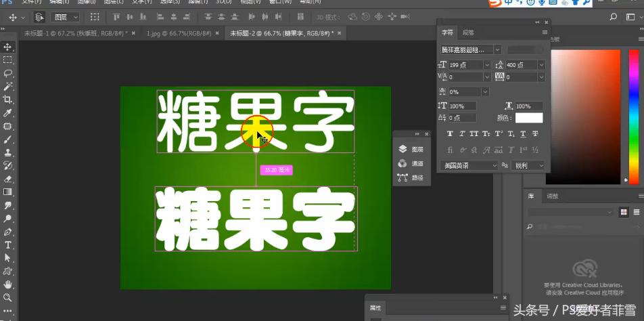Toggle Faux Bold text style
644x321 pixels.
(x=450, y=134)
